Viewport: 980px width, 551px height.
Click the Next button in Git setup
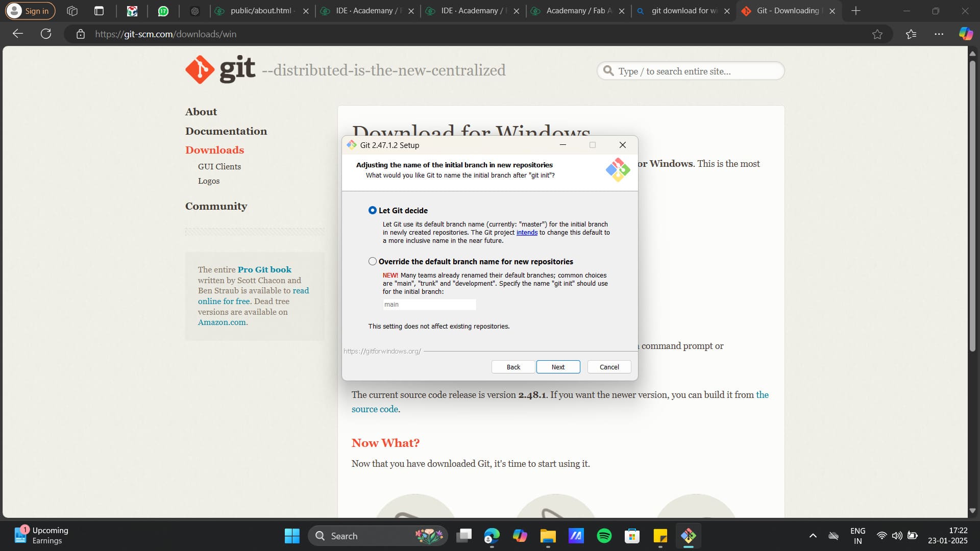point(558,367)
